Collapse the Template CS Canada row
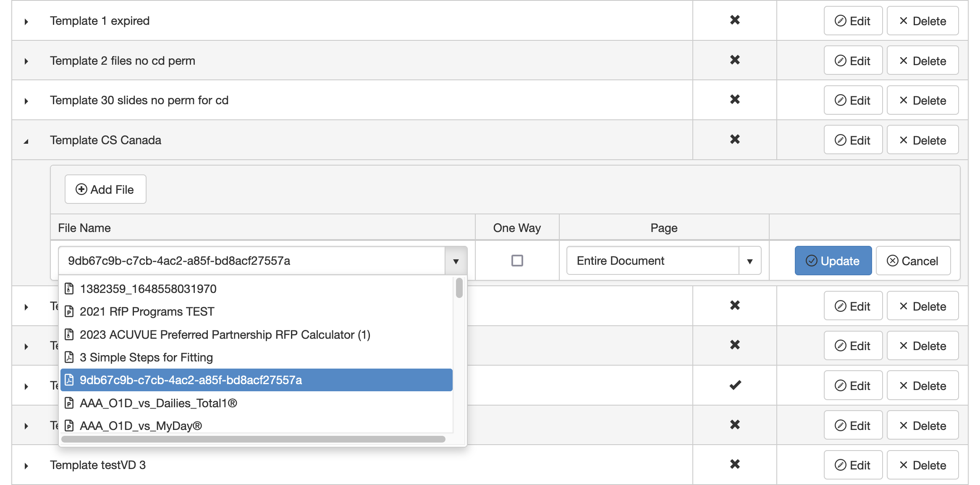Image resolution: width=980 pixels, height=485 pixels. [26, 141]
